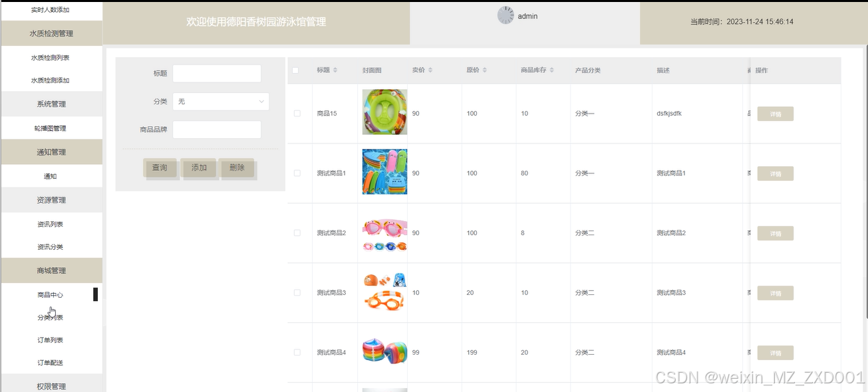Focus the 商品品牌 input field

(x=217, y=130)
